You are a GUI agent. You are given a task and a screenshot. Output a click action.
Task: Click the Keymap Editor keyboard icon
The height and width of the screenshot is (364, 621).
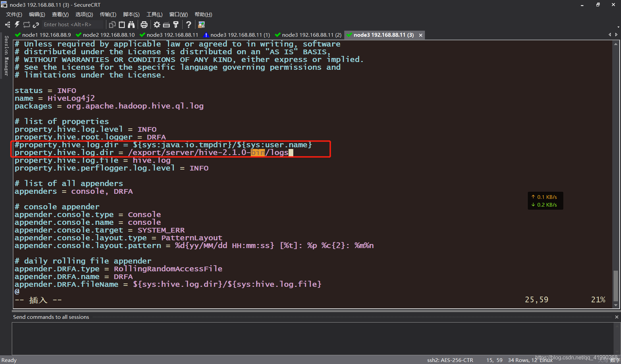(x=166, y=25)
